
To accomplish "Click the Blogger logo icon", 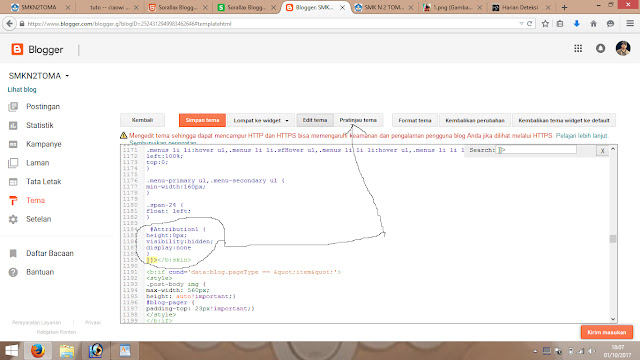I will click(17, 49).
